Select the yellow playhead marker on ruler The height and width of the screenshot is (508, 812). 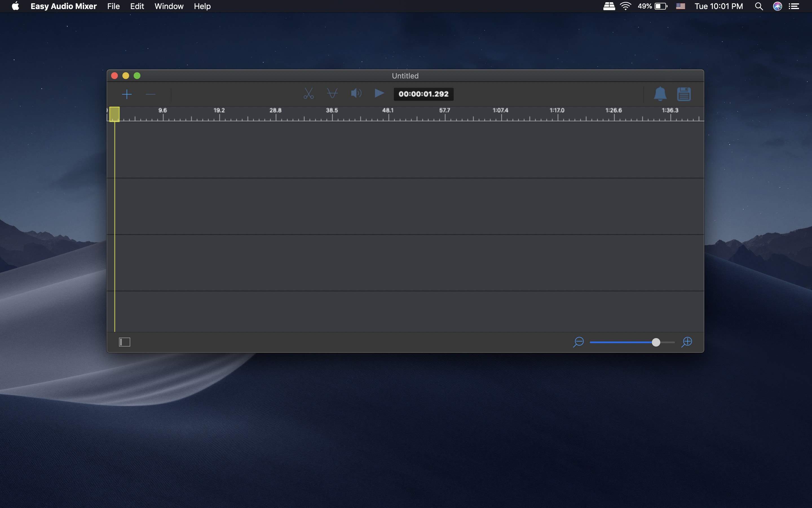[114, 114]
